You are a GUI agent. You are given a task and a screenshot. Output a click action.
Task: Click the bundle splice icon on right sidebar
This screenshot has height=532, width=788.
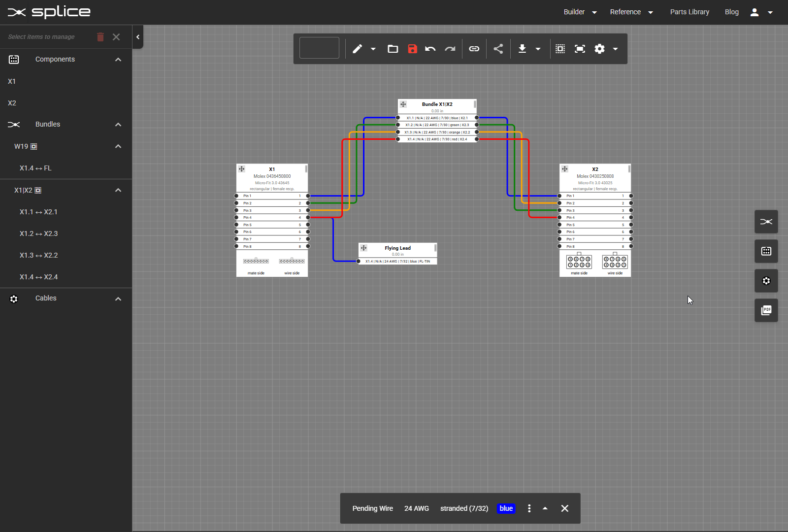[x=766, y=222]
